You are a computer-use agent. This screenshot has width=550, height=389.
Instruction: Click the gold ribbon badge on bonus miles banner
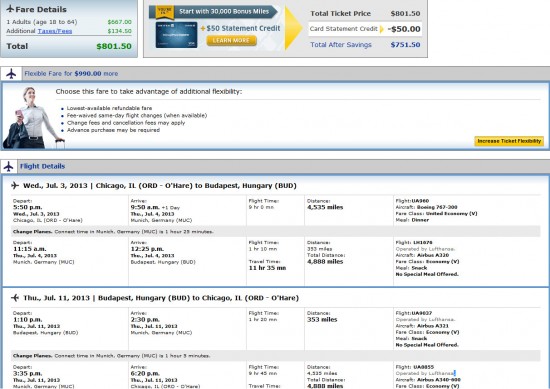tap(164, 12)
